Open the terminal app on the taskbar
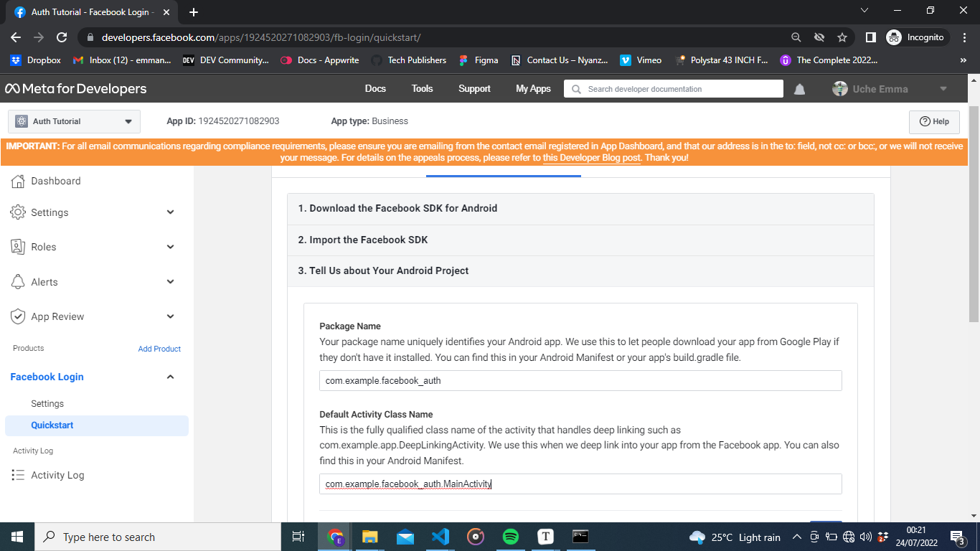 pyautogui.click(x=580, y=537)
